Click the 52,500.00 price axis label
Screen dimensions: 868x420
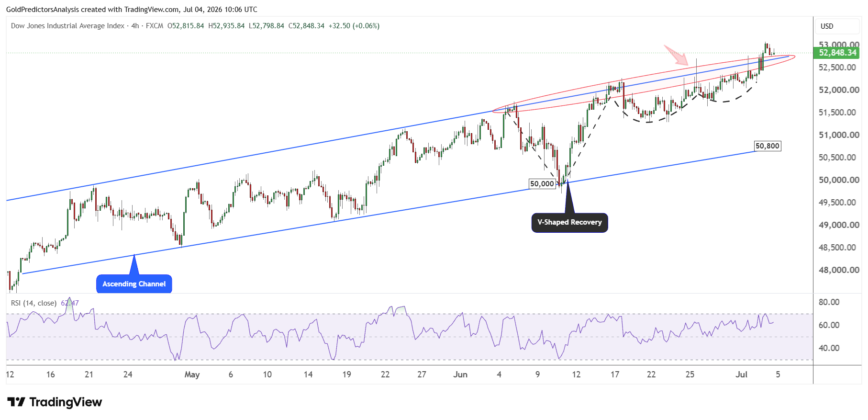click(837, 68)
